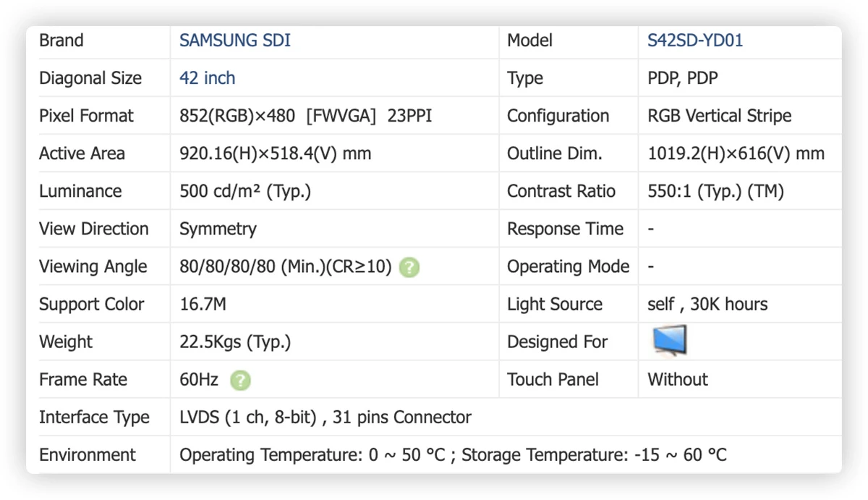Image resolution: width=868 pixels, height=500 pixels.
Task: Click the Interface Type LVDS value
Action: coord(325,418)
